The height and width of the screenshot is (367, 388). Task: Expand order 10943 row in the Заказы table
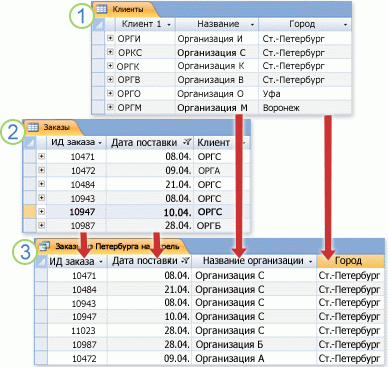(x=41, y=198)
